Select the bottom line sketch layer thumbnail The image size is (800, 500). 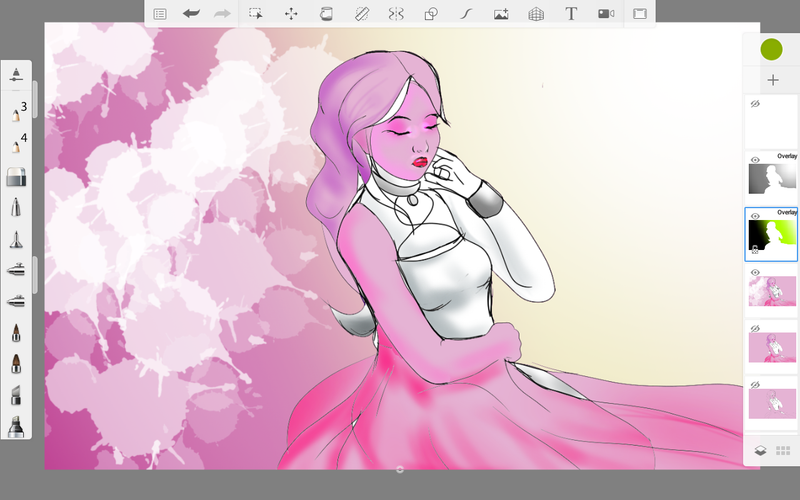[772, 403]
